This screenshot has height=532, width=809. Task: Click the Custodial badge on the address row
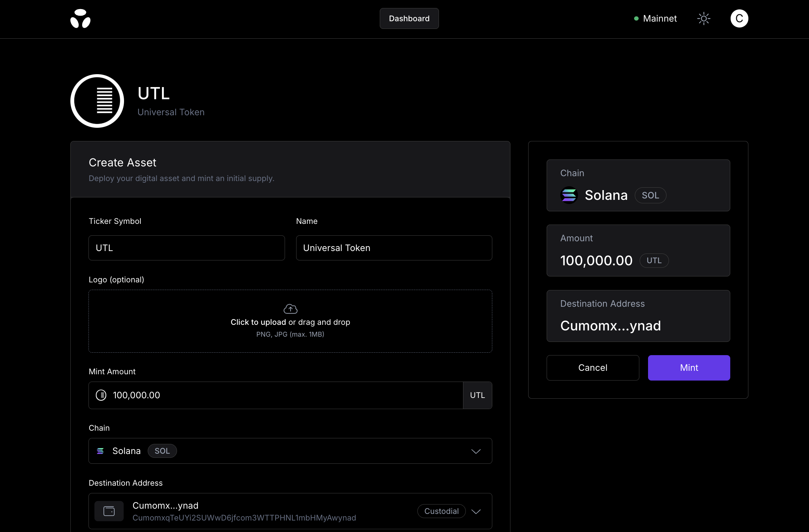coord(441,511)
